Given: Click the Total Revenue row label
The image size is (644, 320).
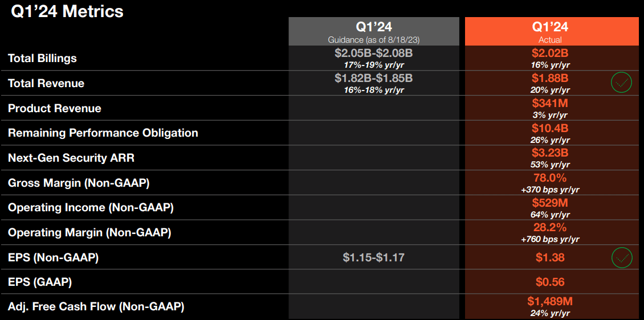Looking at the screenshot, I should pos(46,83).
